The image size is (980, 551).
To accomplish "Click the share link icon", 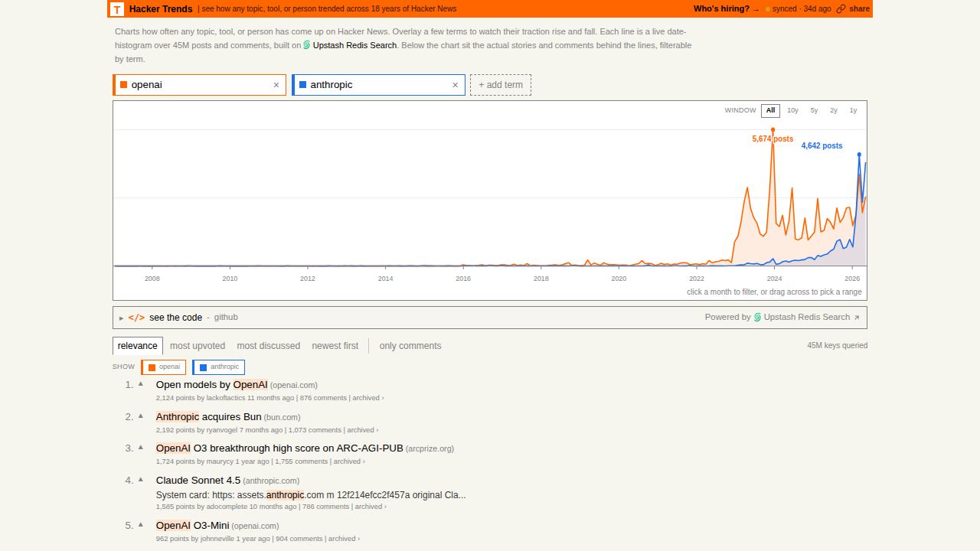I will pyautogui.click(x=841, y=9).
